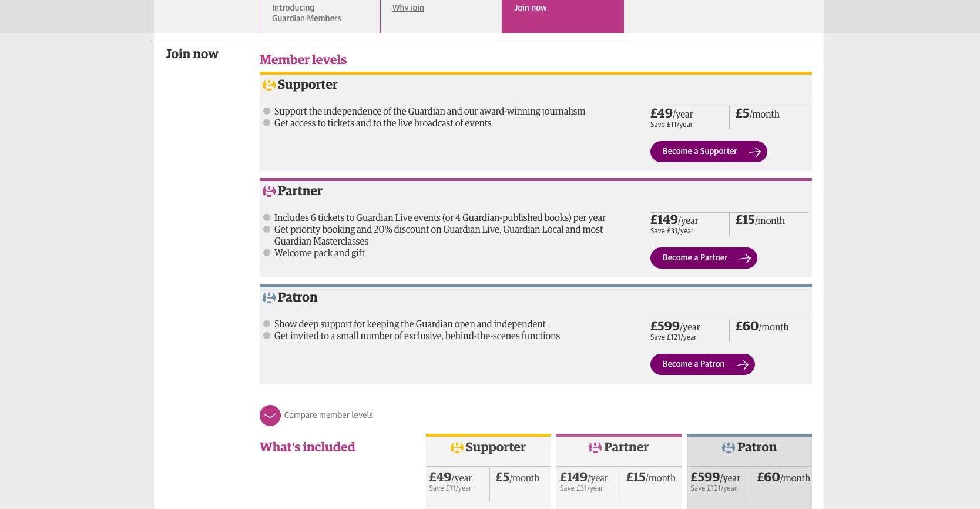Click the Partner icon in the comparison table header
The width and height of the screenshot is (980, 509).
pos(595,447)
